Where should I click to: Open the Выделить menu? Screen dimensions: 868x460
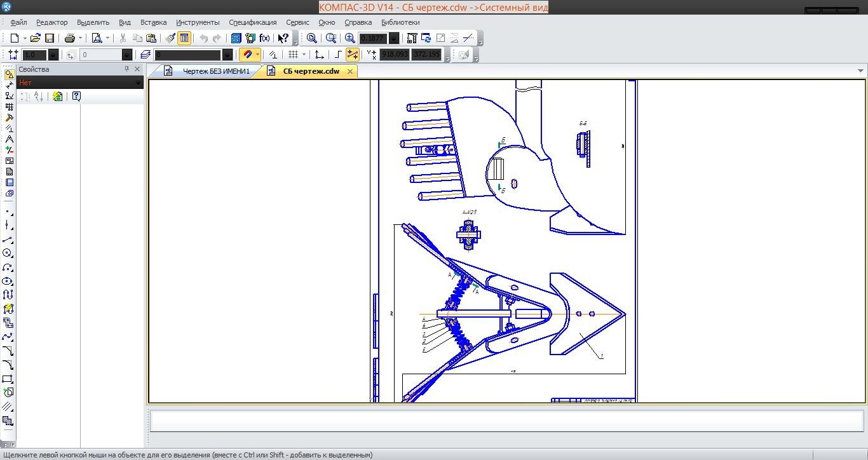(x=93, y=22)
